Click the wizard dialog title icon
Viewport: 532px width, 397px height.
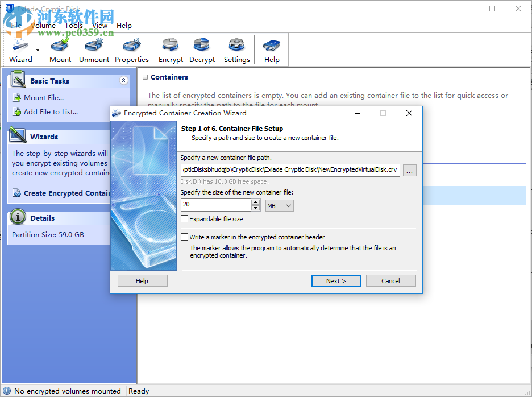117,113
